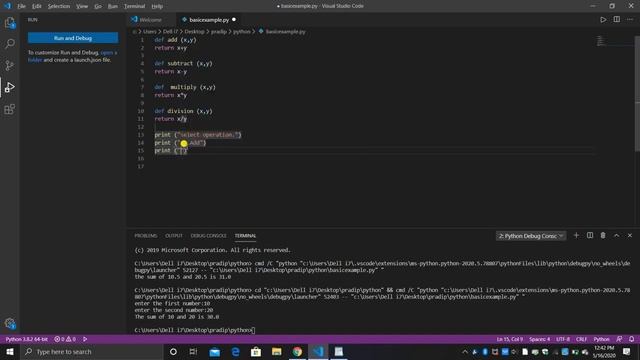Open the Extensions view
The image size is (640, 360).
click(x=10, y=109)
